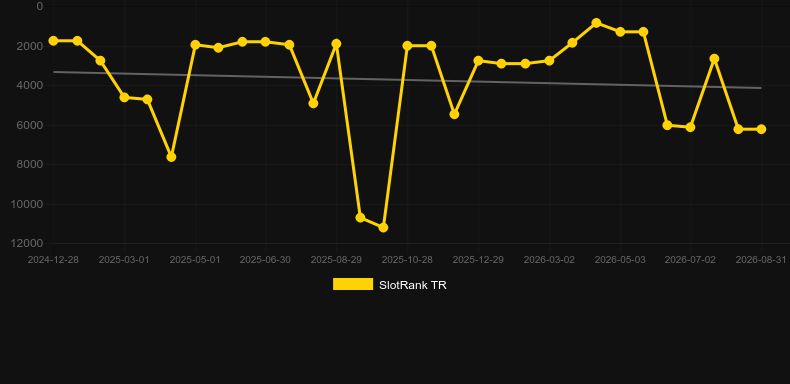Image resolution: width=790 pixels, height=384 pixels.
Task: Select the data point above 2025-12-29
Action: point(478,60)
